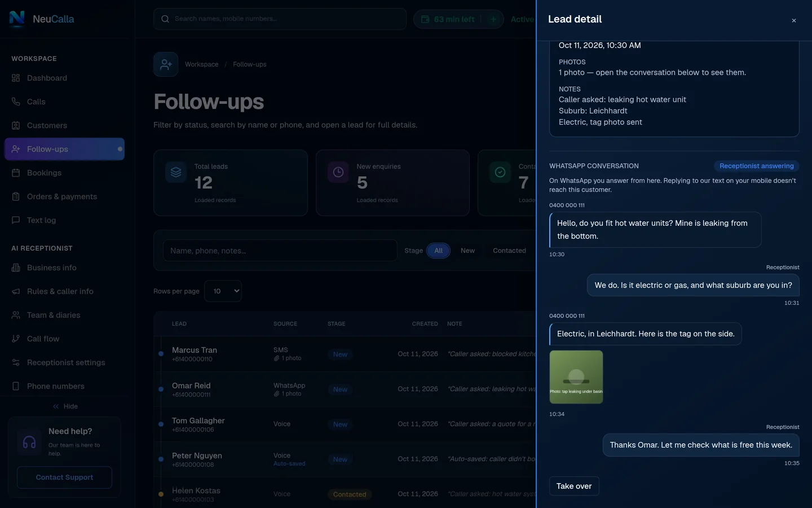Open Marcus Tran lead row

point(345,354)
